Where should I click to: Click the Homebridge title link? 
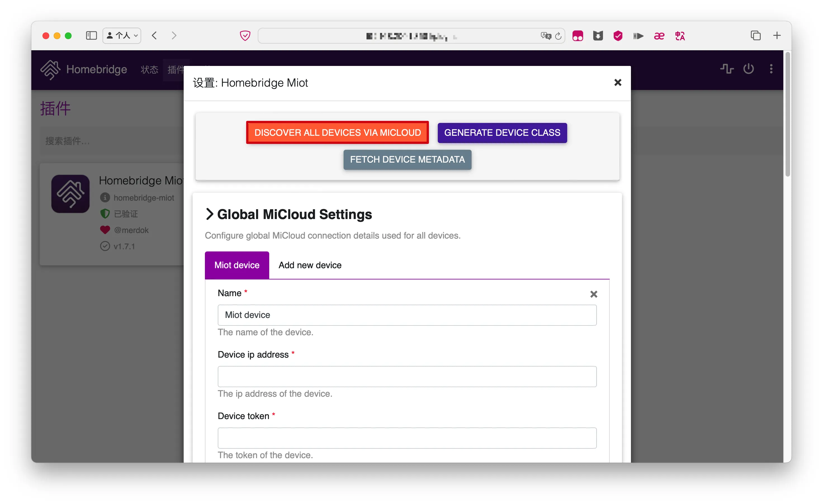pyautogui.click(x=96, y=69)
